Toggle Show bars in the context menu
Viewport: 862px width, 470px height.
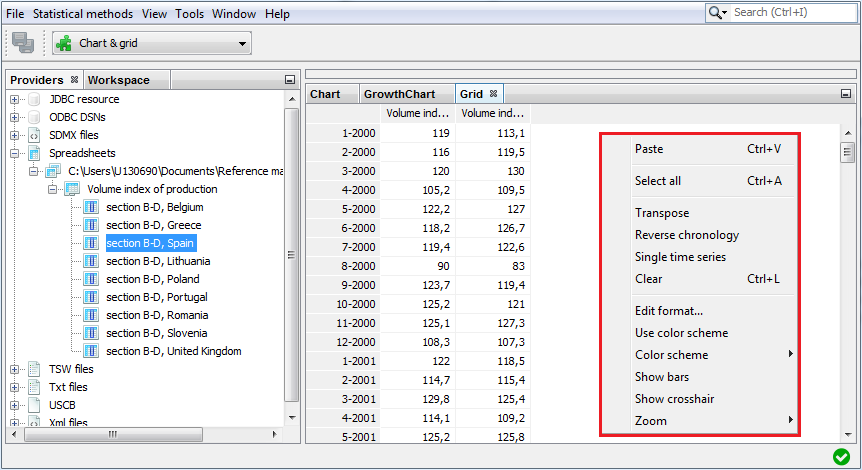click(x=662, y=377)
